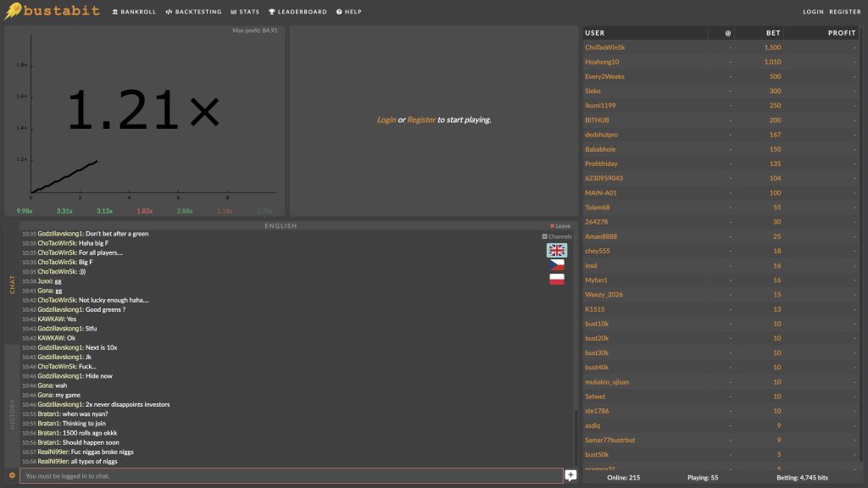Open user Samar77bustrbut profile
The height and width of the screenshot is (488, 868).
[x=610, y=440]
